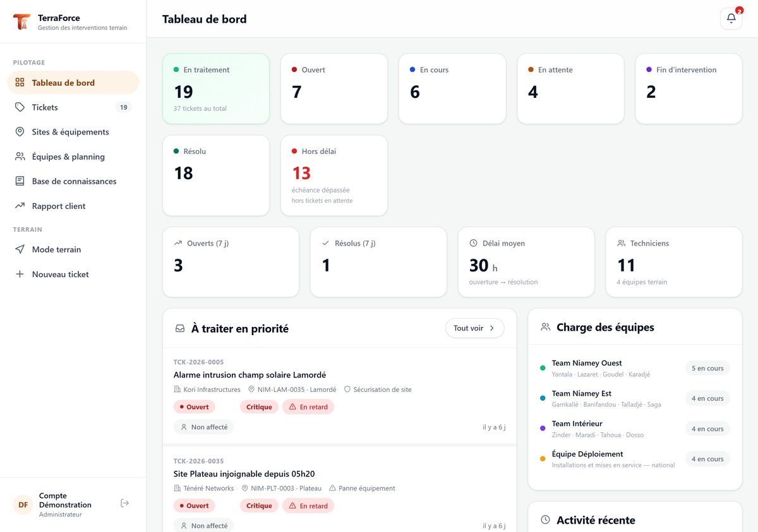Click the Tout voir button
The width and height of the screenshot is (758, 532).
(x=474, y=328)
